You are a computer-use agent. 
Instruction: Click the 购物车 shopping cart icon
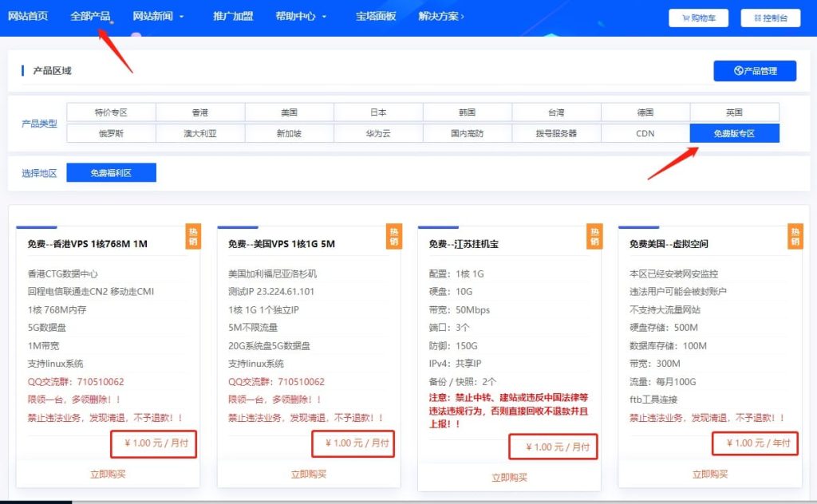[685, 18]
